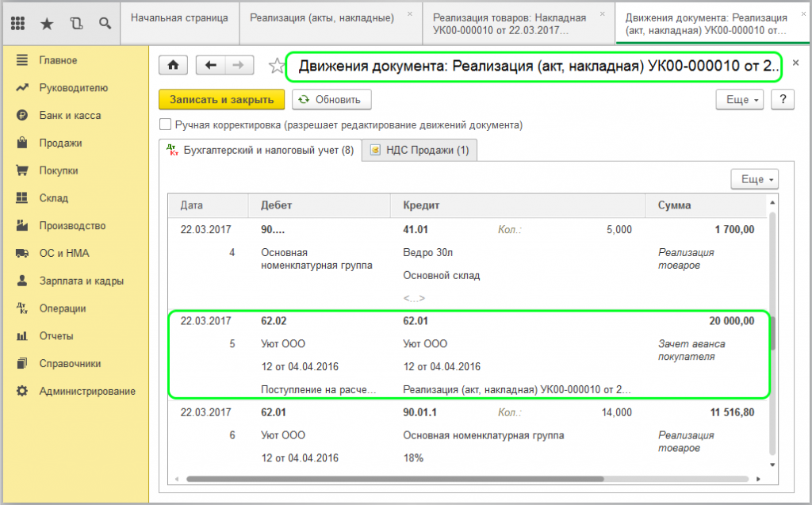Switch to НДС Продажи (1) tab
The image size is (812, 505).
(x=419, y=150)
